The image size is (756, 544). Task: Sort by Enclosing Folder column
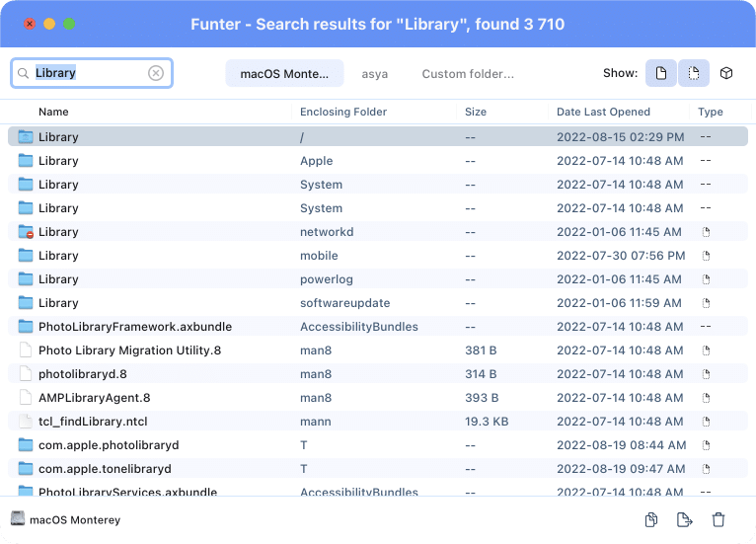coord(343,112)
